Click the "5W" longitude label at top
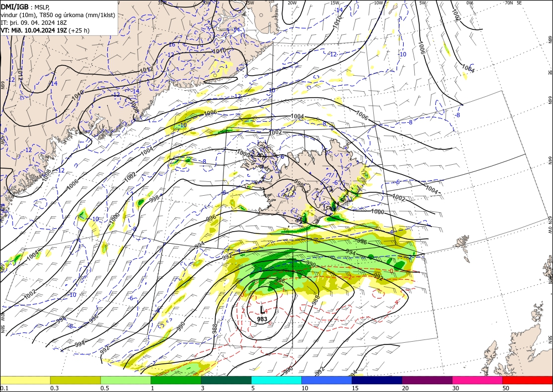 click(x=423, y=3)
